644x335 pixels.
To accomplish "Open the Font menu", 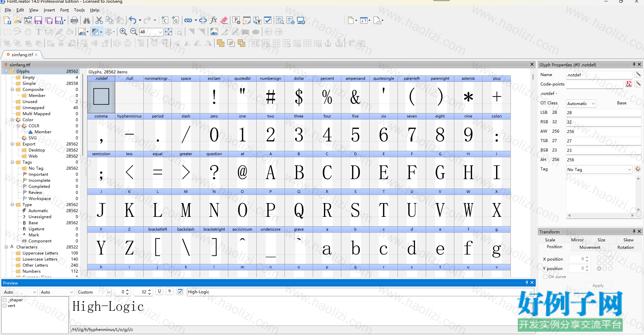I will pos(64,10).
